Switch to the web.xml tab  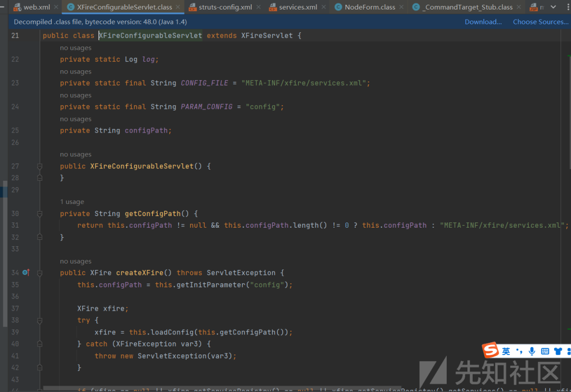[x=36, y=7]
